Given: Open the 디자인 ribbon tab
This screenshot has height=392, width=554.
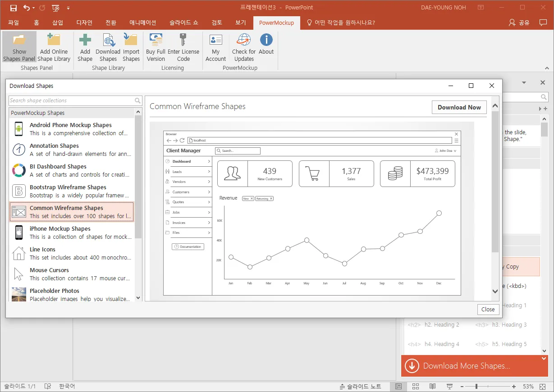Looking at the screenshot, I should pyautogui.click(x=84, y=23).
